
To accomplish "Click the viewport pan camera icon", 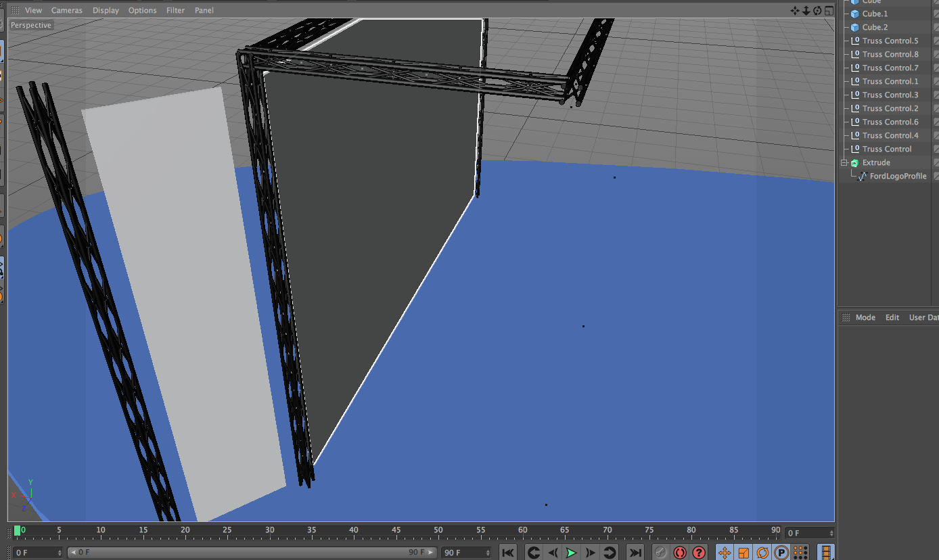I will (795, 10).
